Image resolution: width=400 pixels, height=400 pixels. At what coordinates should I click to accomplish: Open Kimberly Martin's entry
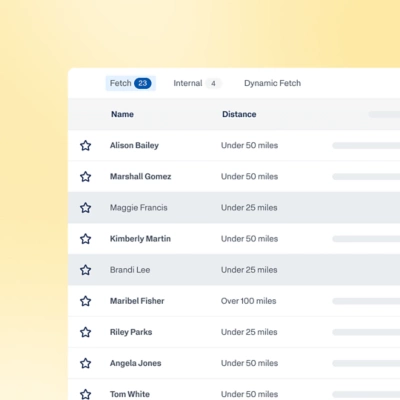(140, 239)
